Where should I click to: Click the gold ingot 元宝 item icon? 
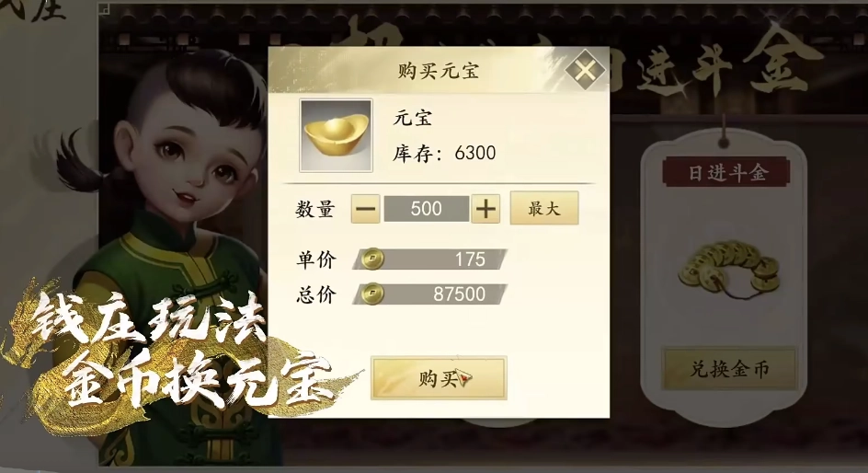[x=336, y=135]
